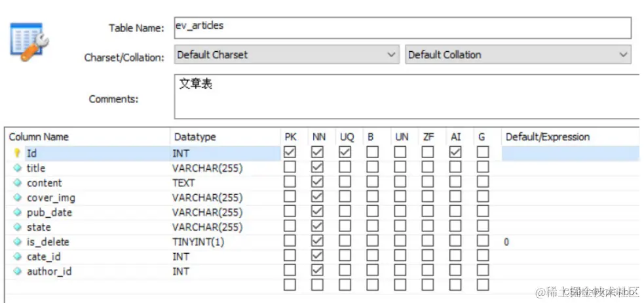Toggle the NN checkbox for title
This screenshot has width=644, height=303.
(318, 167)
